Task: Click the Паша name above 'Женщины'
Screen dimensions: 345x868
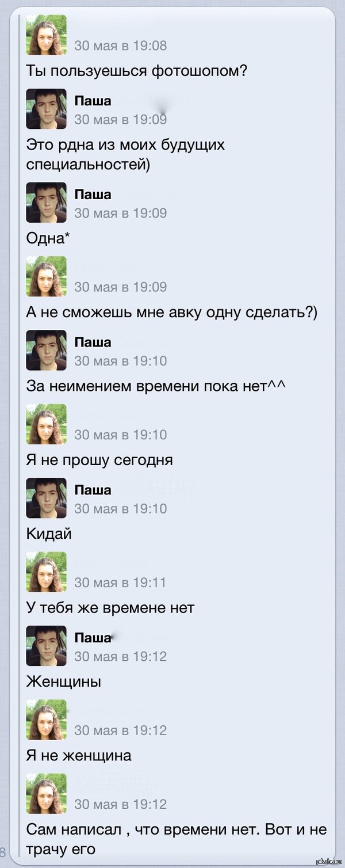Action: pos(93,638)
